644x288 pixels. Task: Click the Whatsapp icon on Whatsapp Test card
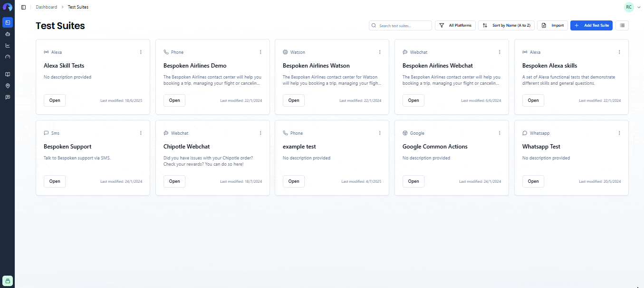pyautogui.click(x=525, y=133)
